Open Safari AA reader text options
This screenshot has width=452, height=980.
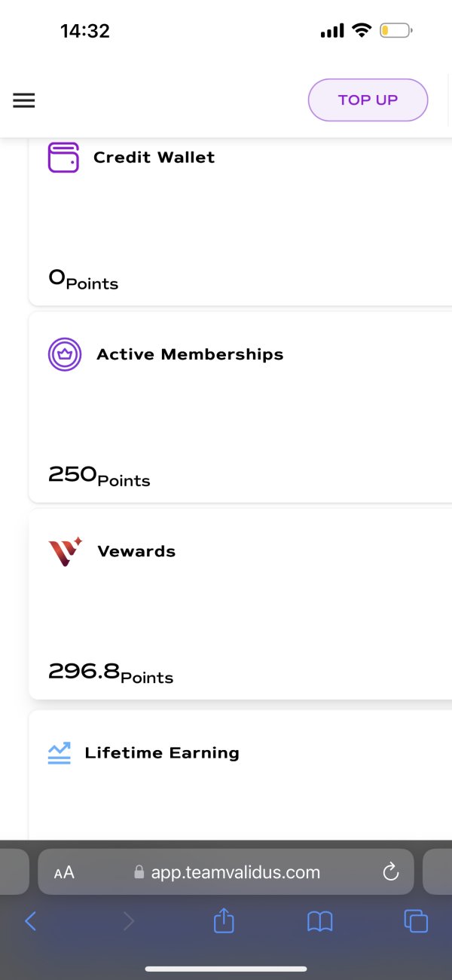coord(64,873)
